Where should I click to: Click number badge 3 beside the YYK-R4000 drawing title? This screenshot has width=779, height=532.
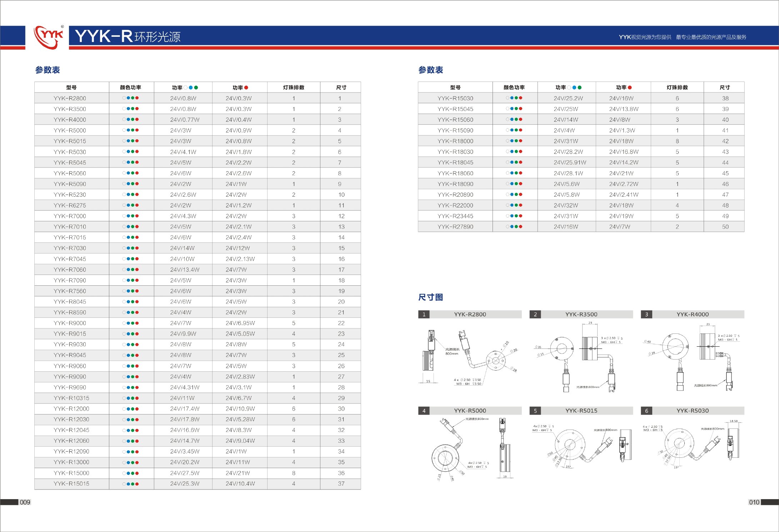pos(646,314)
